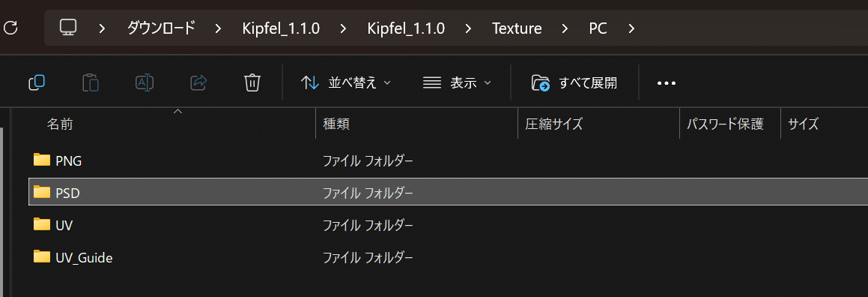Open the 表示 view dropdown
This screenshot has width=868, height=297.
click(x=457, y=83)
